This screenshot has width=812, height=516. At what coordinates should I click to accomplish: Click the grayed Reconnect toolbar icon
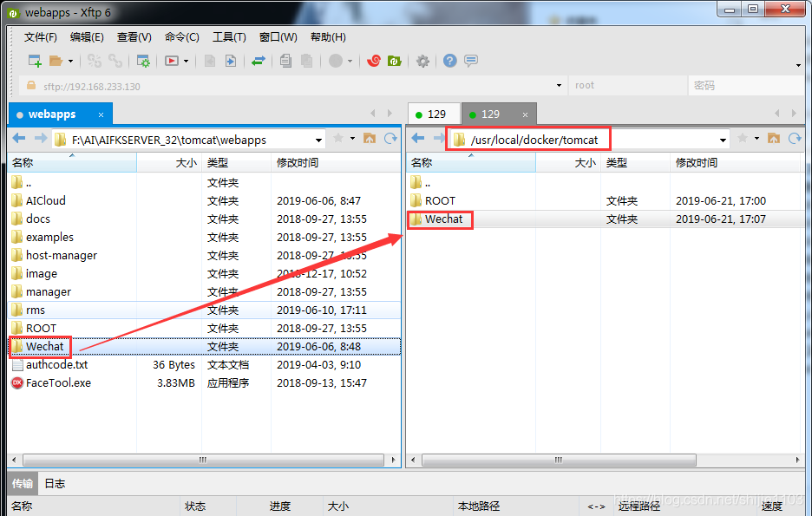[95, 61]
